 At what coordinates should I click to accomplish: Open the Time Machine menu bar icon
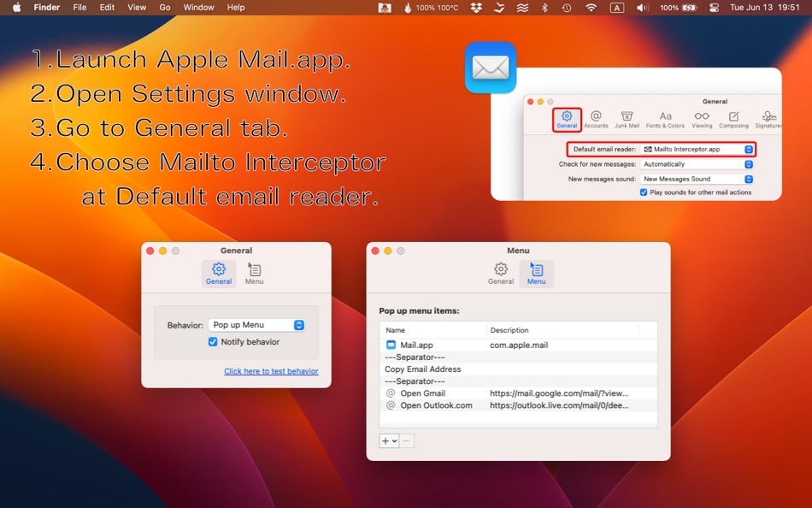(x=567, y=7)
